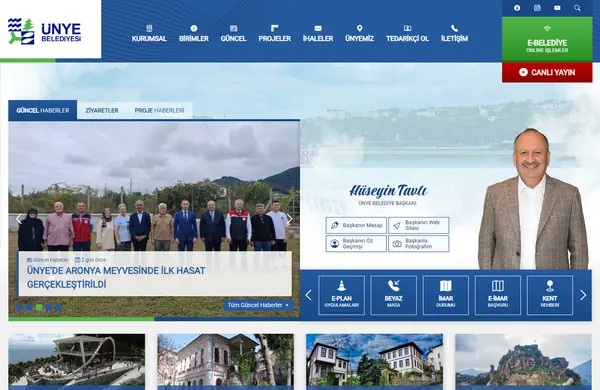Open the Facebook icon in top bar
The image size is (600, 390).
[x=517, y=8]
